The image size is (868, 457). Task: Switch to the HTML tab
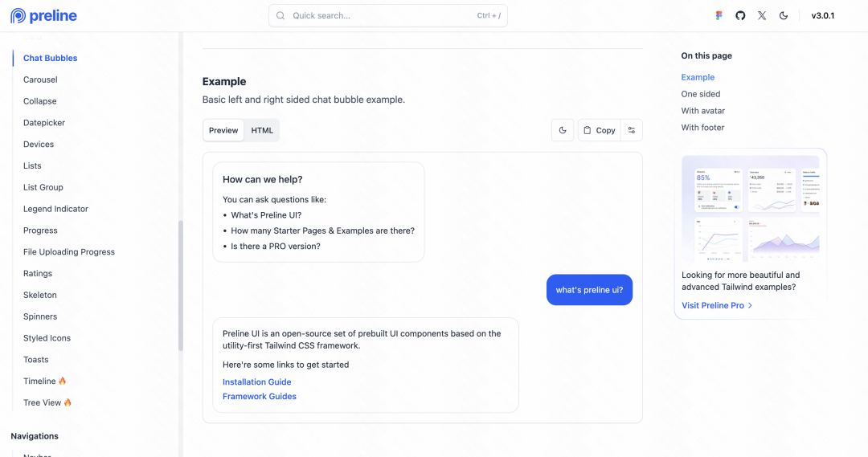(x=262, y=130)
